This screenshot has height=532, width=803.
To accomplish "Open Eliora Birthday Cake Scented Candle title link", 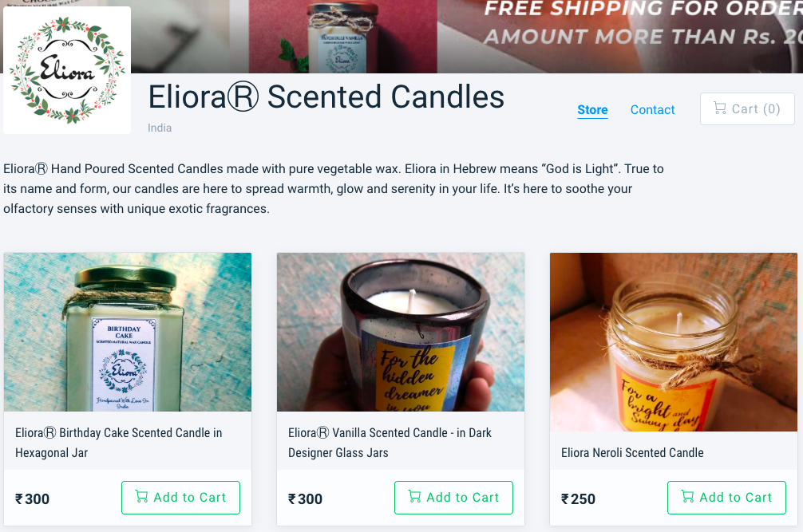I will click(x=119, y=443).
